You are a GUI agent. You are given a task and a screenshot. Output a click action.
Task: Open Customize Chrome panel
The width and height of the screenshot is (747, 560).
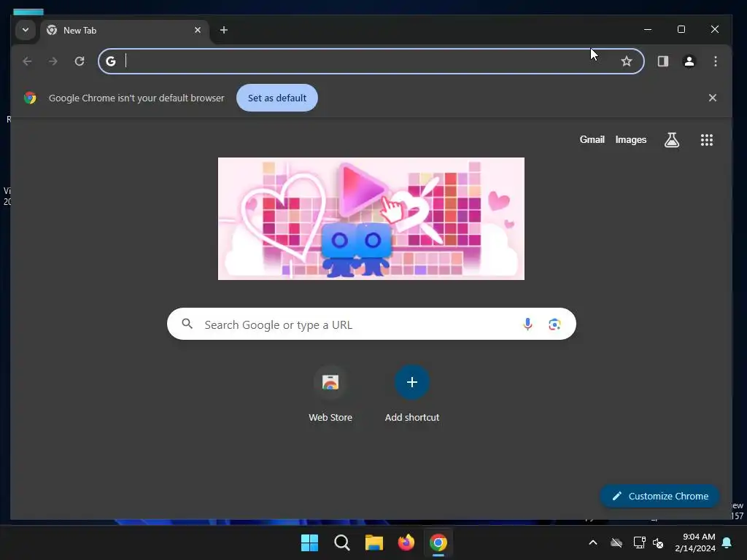659,496
